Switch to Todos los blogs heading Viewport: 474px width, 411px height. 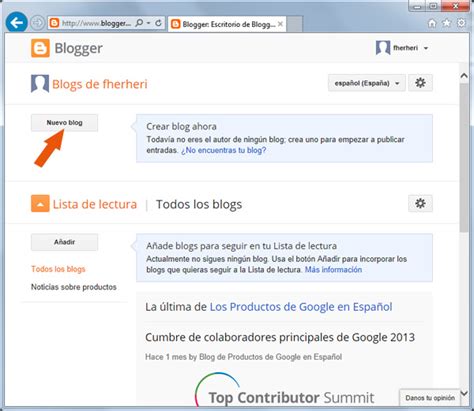(199, 204)
